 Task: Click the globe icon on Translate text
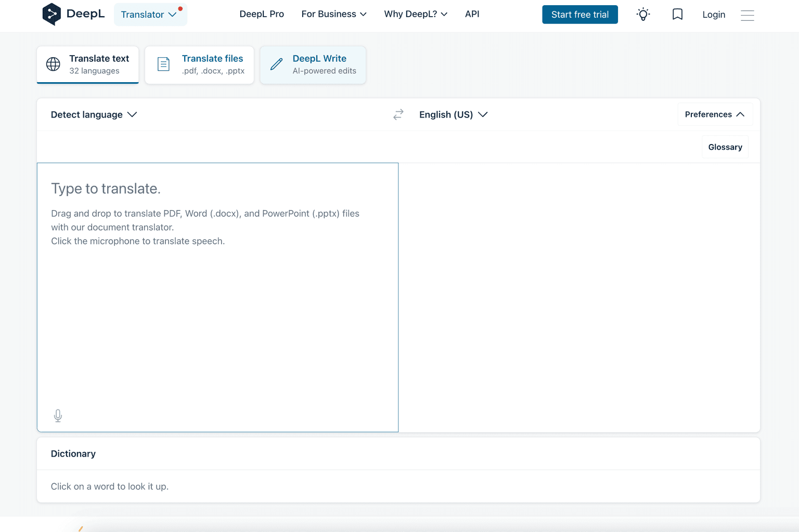coord(53,64)
